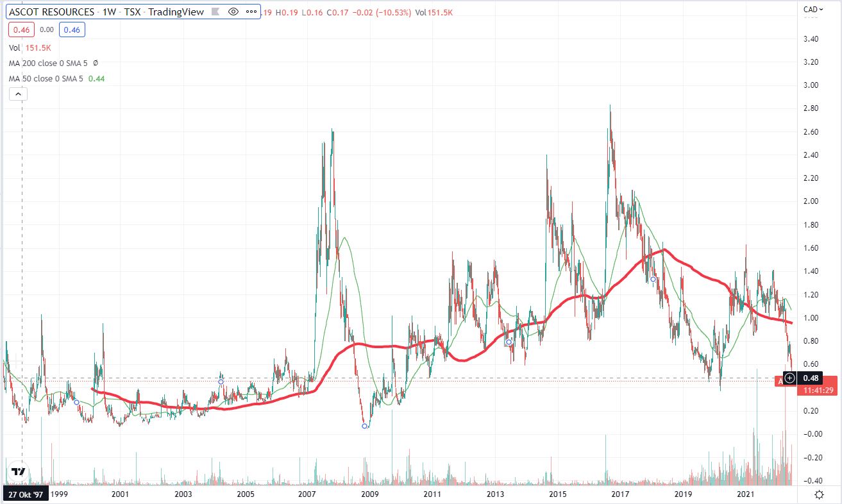Select the Vol indicator legend row label
Viewport: 842px width, 504px height.
14,47
